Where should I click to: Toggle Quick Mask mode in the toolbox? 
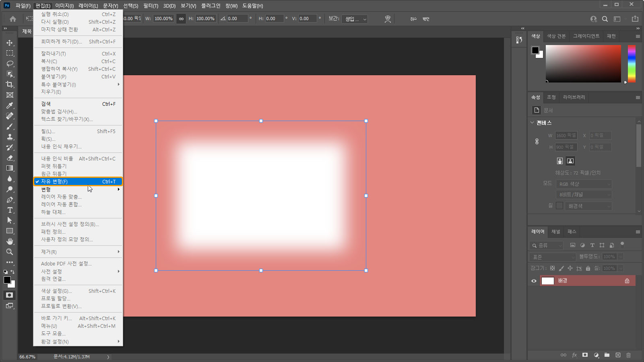pyautogui.click(x=10, y=295)
